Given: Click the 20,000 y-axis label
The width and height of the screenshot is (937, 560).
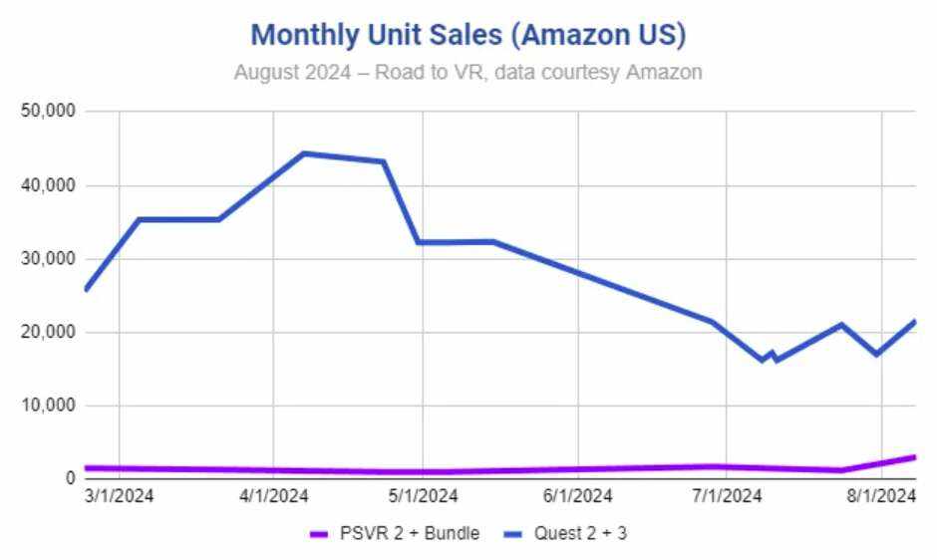Looking at the screenshot, I should 47,332.
